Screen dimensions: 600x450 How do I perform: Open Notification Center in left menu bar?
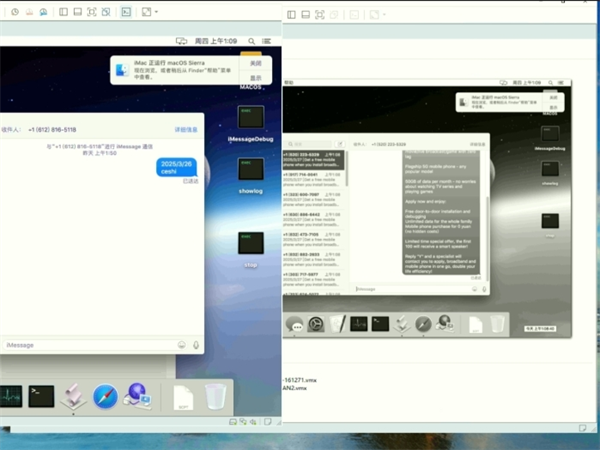(x=267, y=41)
